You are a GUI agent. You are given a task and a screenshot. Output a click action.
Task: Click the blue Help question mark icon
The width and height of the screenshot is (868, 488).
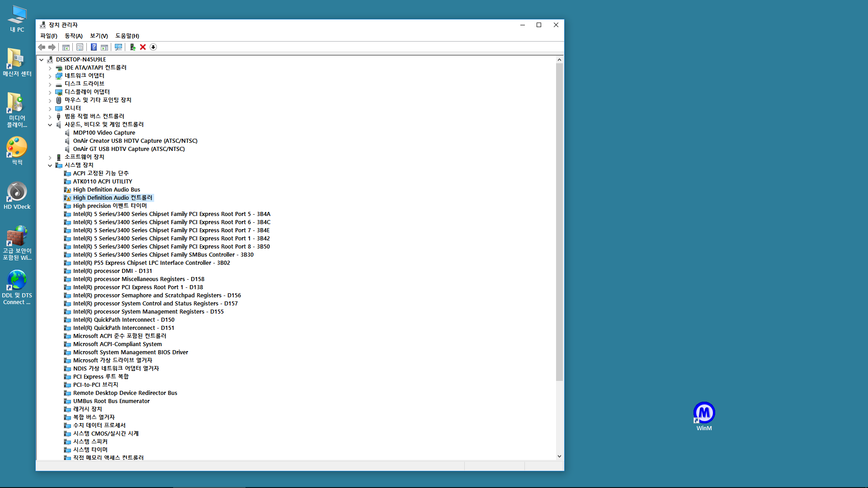point(94,47)
